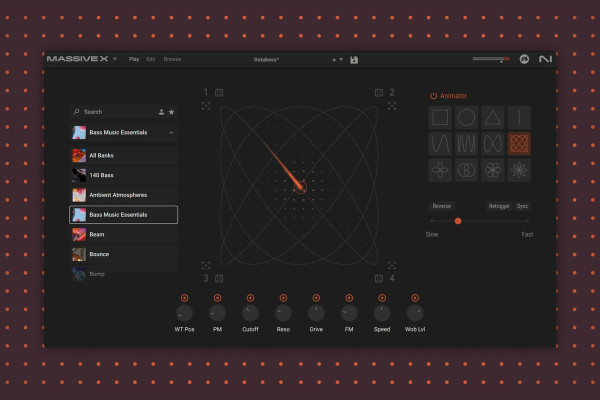Click the randomize dice for corner 2
This screenshot has height=400, width=600.
pyautogui.click(x=379, y=93)
